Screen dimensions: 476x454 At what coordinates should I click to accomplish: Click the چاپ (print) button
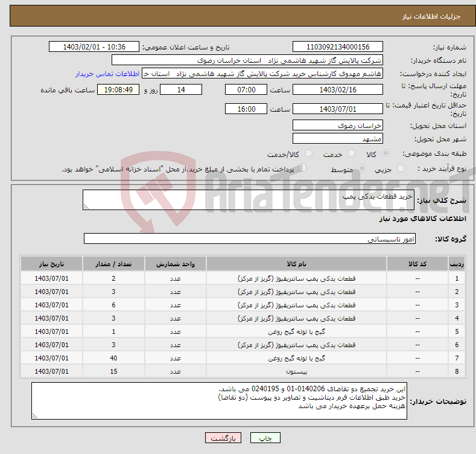pos(265,438)
